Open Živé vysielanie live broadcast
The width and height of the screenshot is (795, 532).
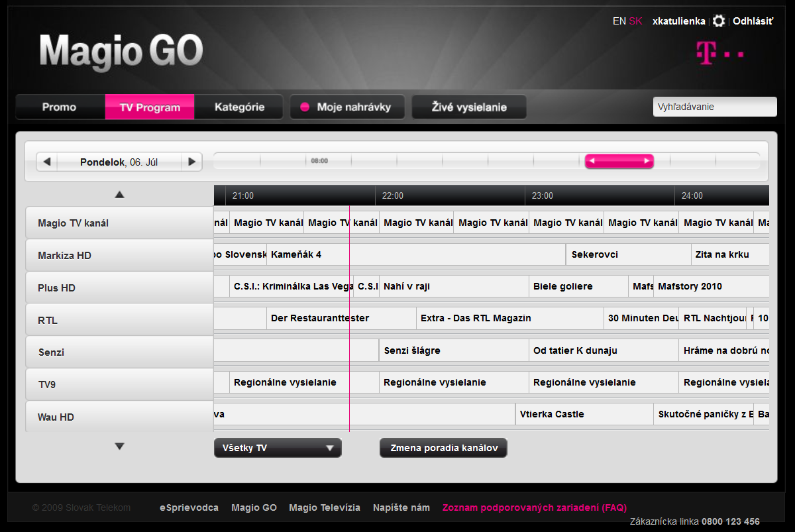469,107
